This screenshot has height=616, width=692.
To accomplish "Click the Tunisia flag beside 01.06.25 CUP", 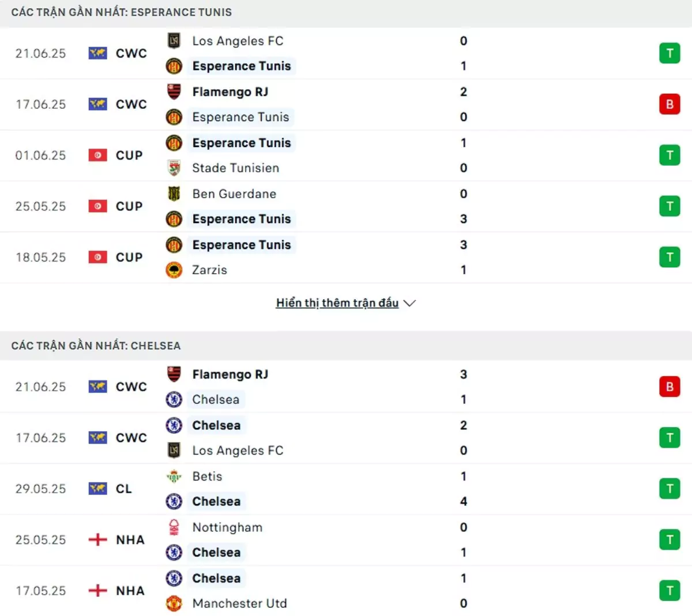I will click(97, 156).
